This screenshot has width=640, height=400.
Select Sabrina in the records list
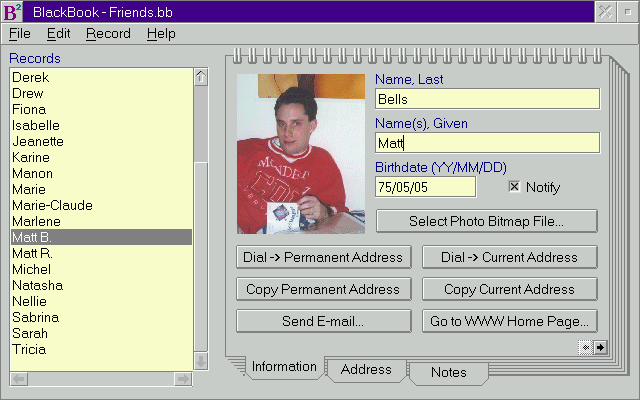(101, 317)
